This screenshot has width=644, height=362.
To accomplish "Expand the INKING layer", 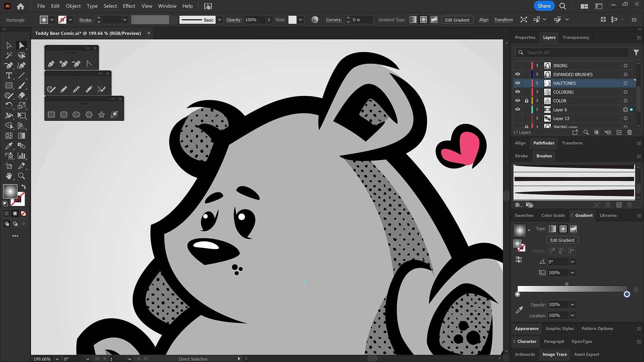I will point(537,65).
